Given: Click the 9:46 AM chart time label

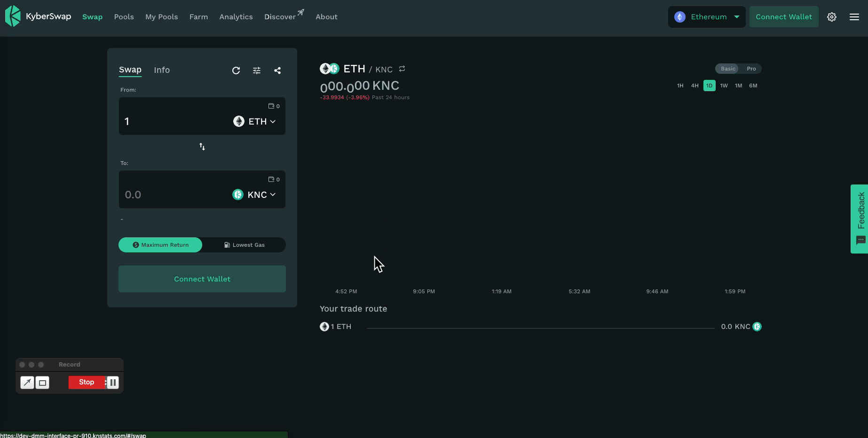Looking at the screenshot, I should point(657,291).
